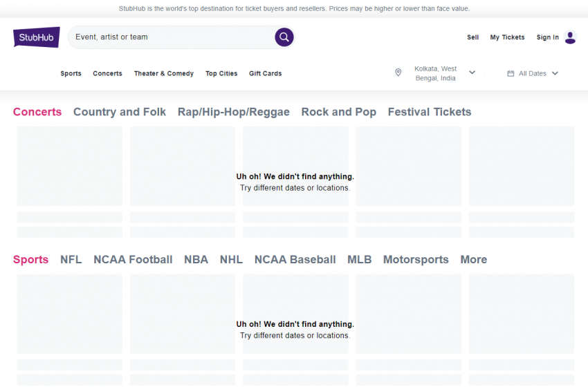Click the calendar icon beside All Dates
Image resolution: width=588 pixels, height=387 pixels.
point(511,73)
